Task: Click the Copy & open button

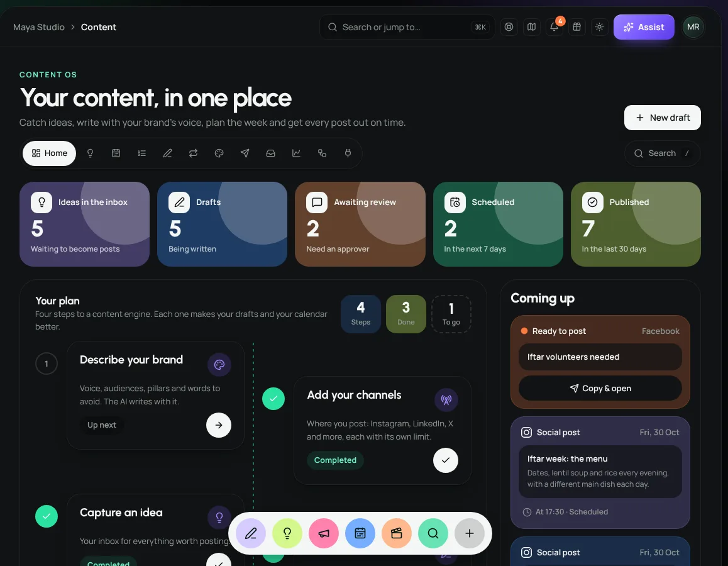Action: [600, 388]
